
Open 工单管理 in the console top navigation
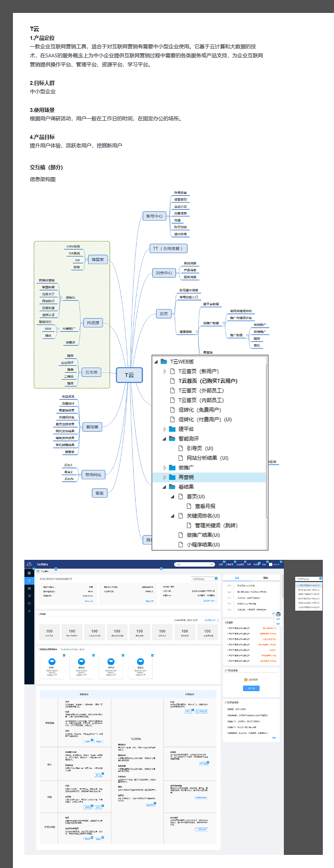click(x=229, y=564)
